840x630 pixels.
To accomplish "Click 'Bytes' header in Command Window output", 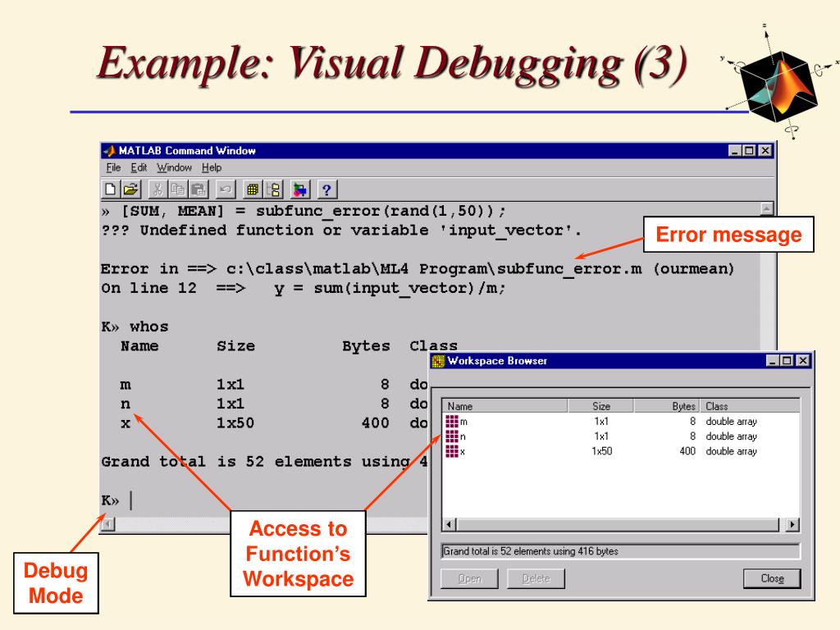I will 366,346.
